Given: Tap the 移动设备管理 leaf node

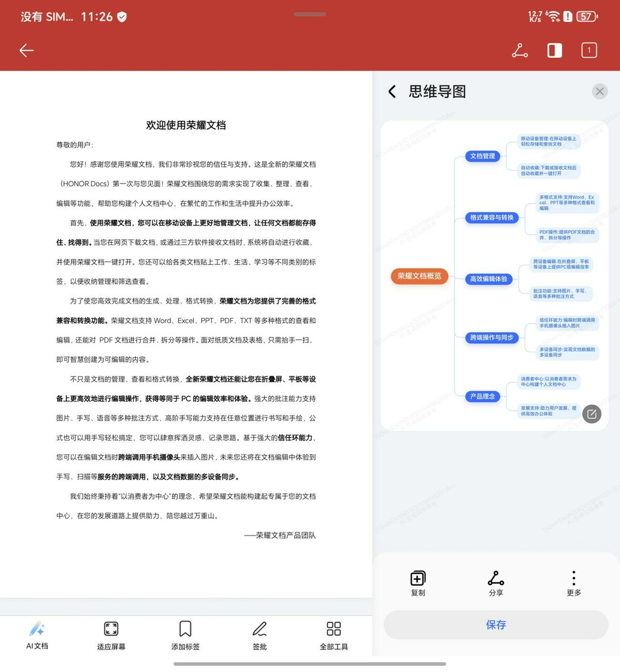Looking at the screenshot, I should point(549,141).
